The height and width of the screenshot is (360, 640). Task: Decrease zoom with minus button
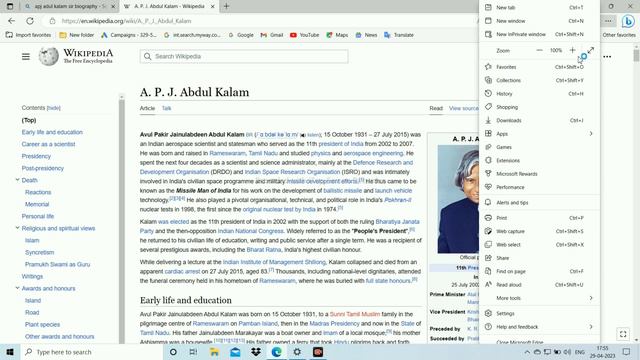pyautogui.click(x=539, y=50)
